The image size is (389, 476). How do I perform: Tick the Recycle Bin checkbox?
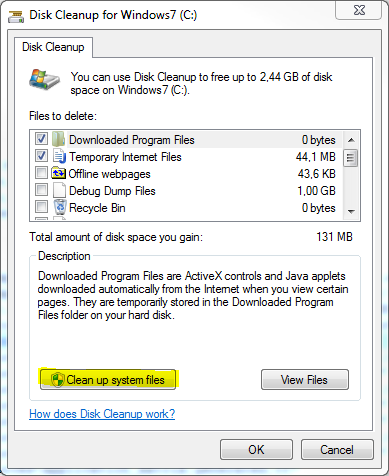[x=41, y=207]
